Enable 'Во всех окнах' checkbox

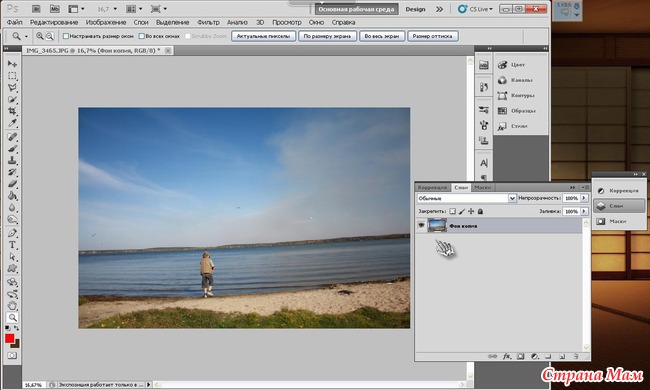click(141, 36)
